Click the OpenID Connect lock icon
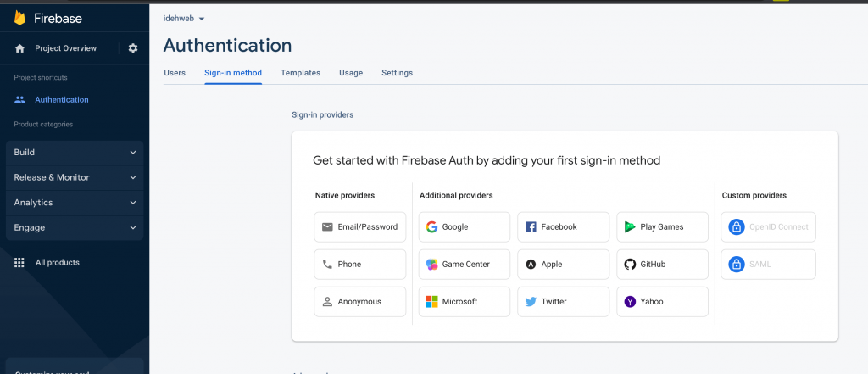Screen dimensions: 868x374 tap(737, 226)
